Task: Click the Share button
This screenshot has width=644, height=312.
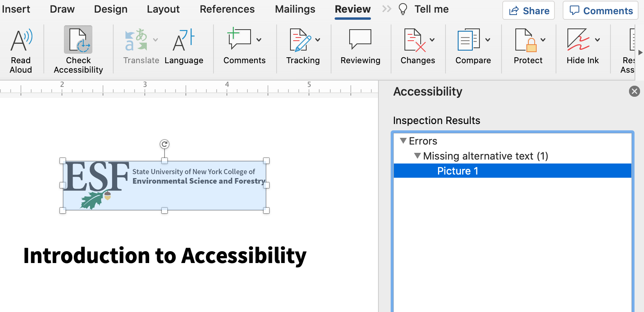Action: (528, 11)
